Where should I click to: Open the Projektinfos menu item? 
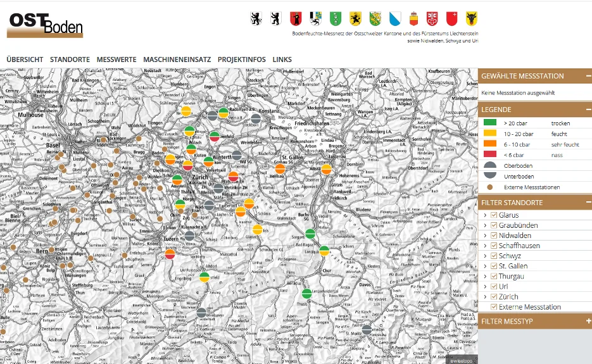tap(241, 60)
